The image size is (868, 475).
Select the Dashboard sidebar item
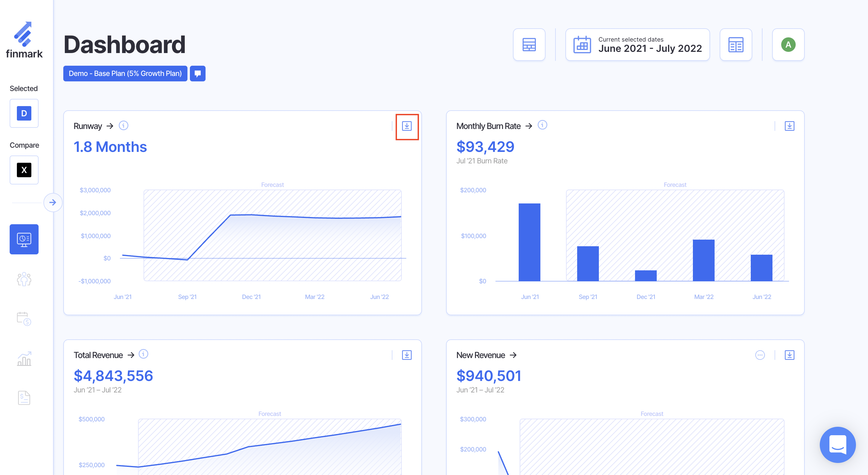click(24, 239)
